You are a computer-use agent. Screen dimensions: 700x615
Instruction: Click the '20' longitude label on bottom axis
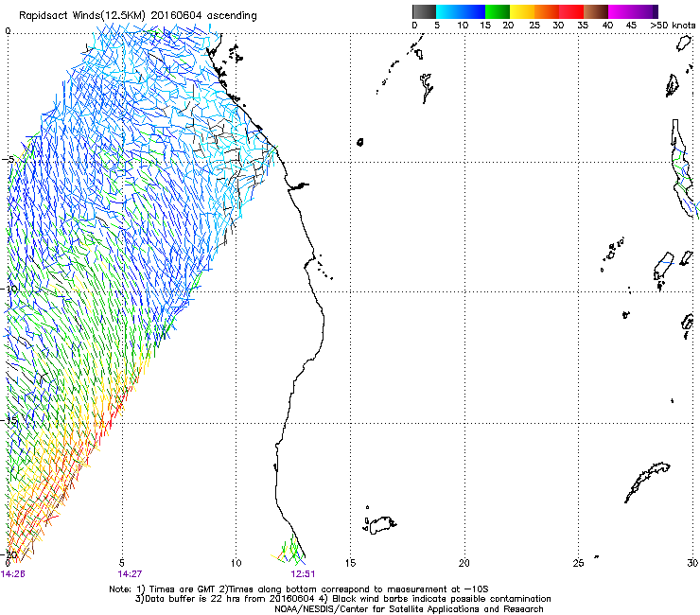pyautogui.click(x=464, y=563)
